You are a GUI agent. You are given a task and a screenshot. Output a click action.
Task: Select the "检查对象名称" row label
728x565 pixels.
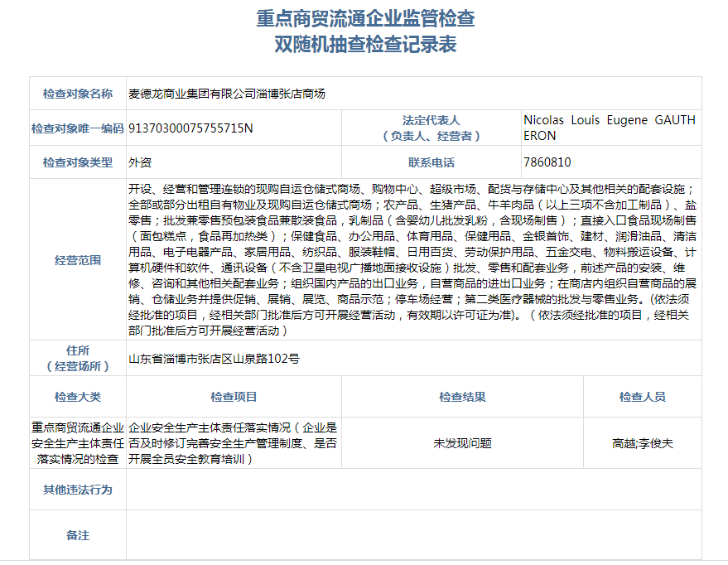pyautogui.click(x=78, y=94)
